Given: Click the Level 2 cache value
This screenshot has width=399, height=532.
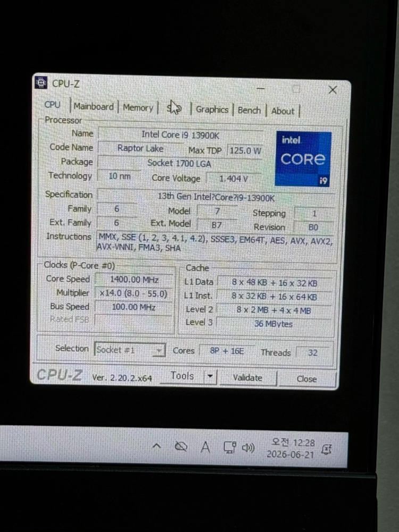Looking at the screenshot, I should [273, 310].
